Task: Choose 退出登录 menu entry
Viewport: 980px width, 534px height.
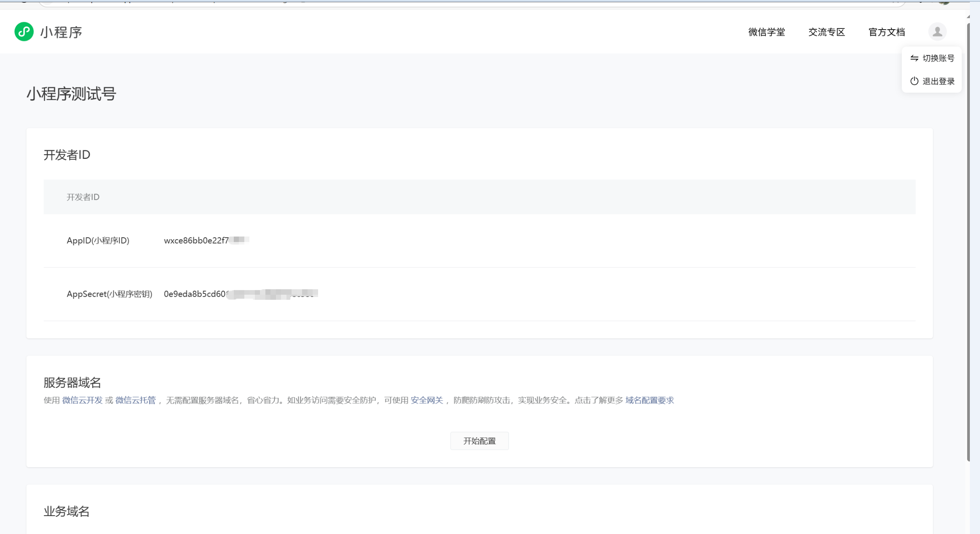Action: (x=938, y=81)
